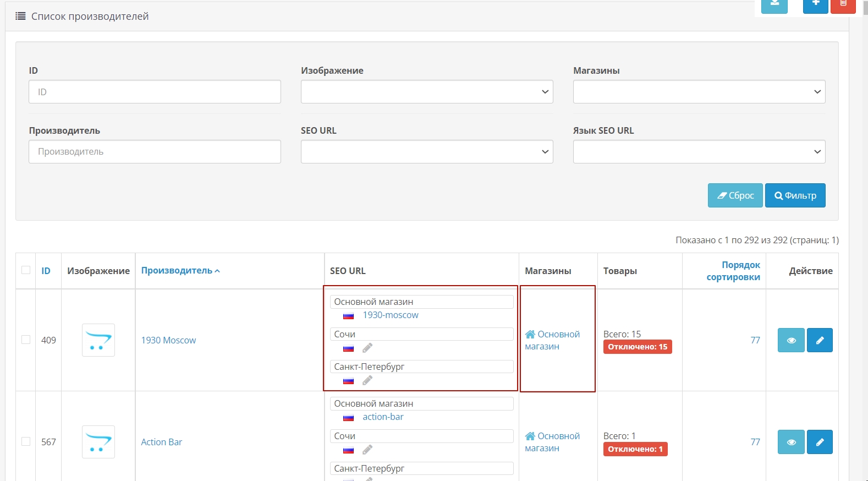Click the teal download button at top
The width and height of the screenshot is (868, 481).
774,5
